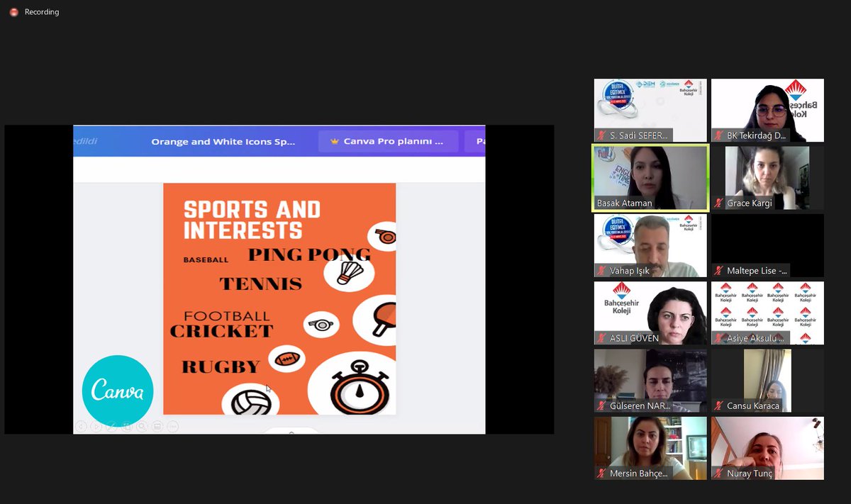Click the Canva logo circle
851x504 pixels.
118,391
